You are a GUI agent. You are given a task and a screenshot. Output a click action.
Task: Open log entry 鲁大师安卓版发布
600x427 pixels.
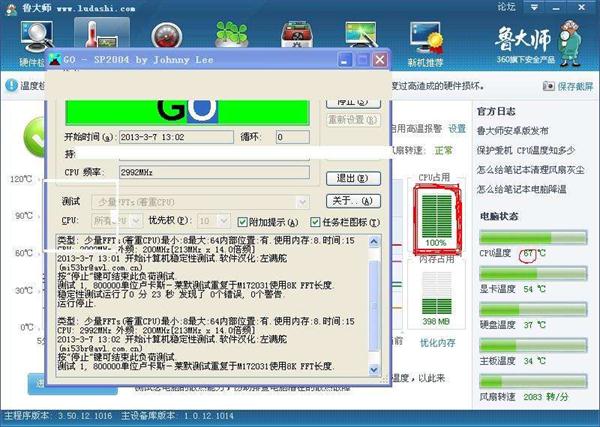pyautogui.click(x=512, y=131)
